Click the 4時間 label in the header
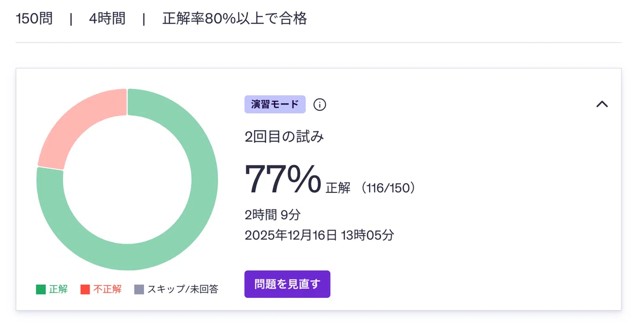This screenshot has height=323, width=644. [107, 19]
